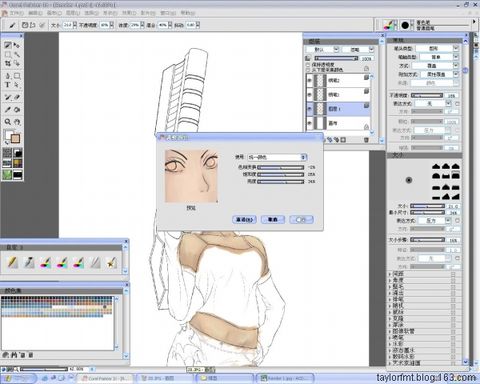Click the star brush in custom palette
The width and height of the screenshot is (480, 384).
click(x=112, y=263)
